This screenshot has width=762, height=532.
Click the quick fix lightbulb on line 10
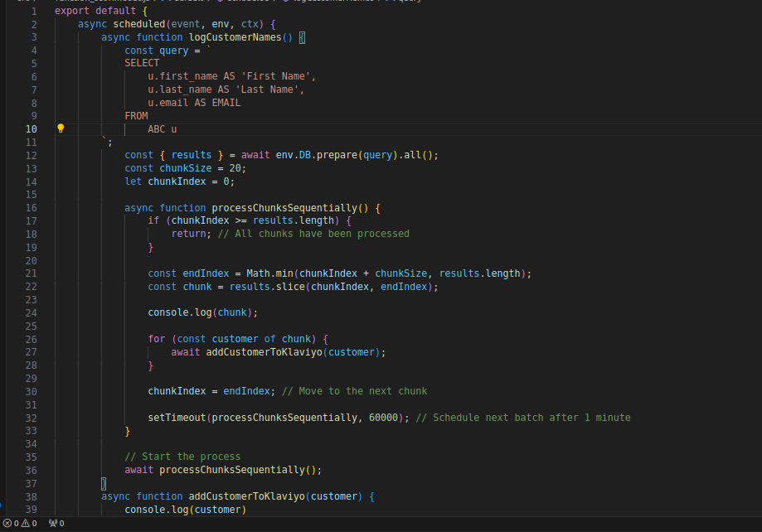(x=60, y=128)
